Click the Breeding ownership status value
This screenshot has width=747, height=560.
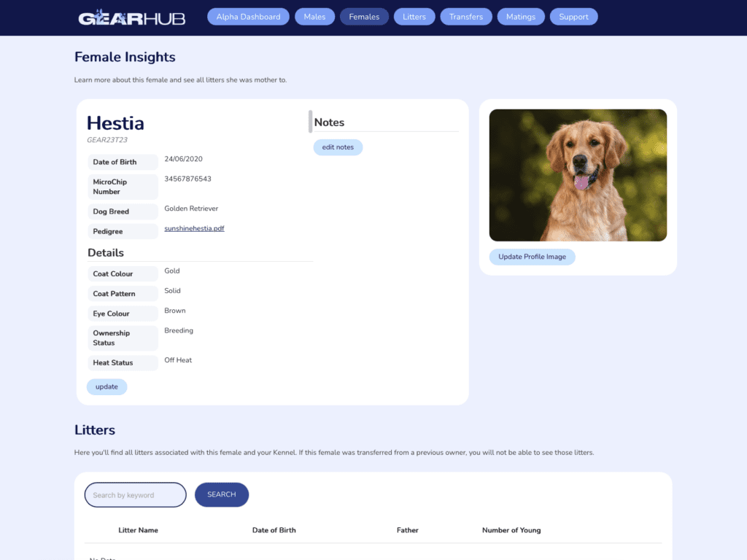[x=179, y=330]
